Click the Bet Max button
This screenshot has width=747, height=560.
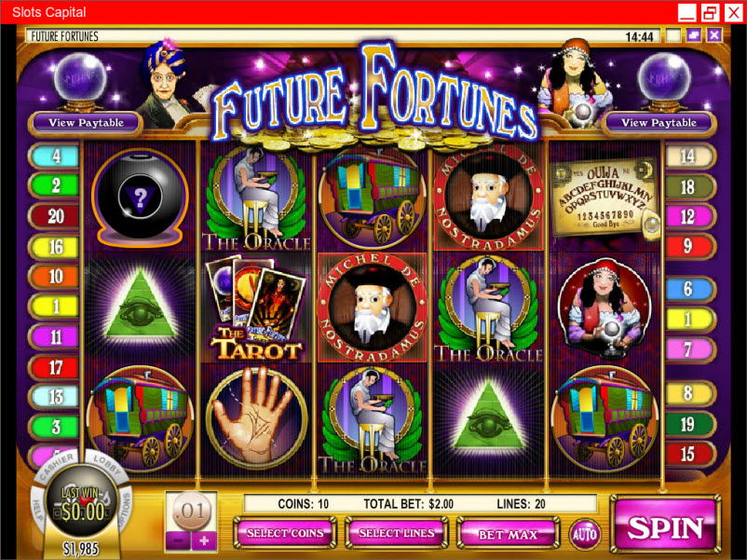pyautogui.click(x=508, y=534)
